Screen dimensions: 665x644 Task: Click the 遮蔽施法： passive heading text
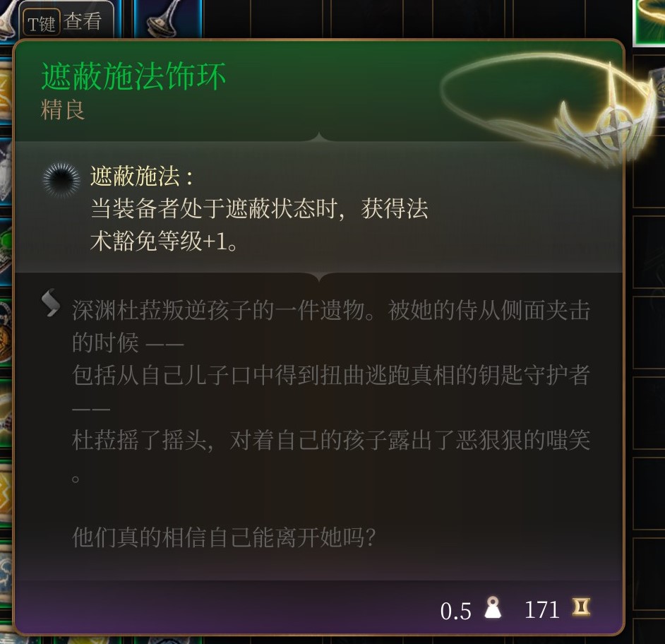(x=142, y=176)
